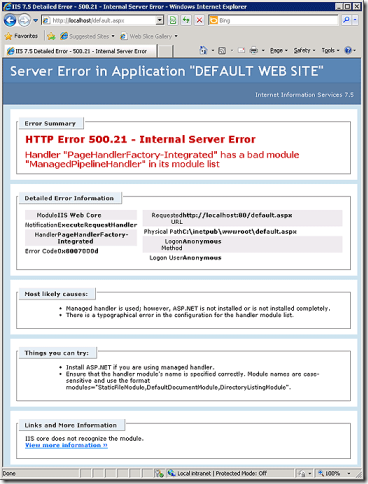
Task: Click the Internet Information Services 7.5 text
Action: [304, 95]
